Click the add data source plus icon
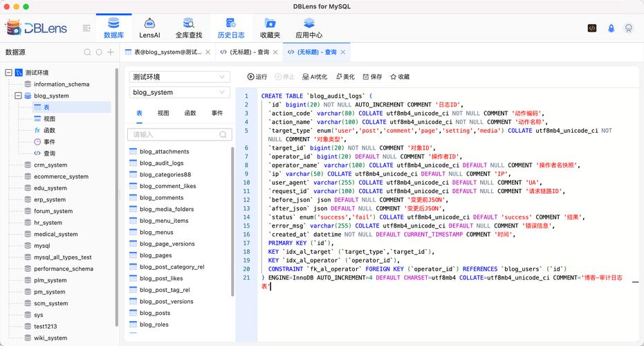This screenshot has width=644, height=346. (110, 52)
